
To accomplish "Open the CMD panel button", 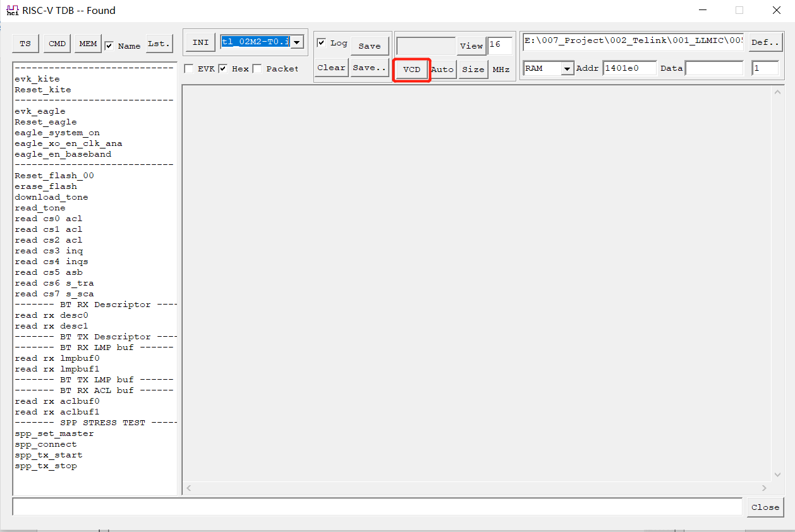I will point(57,44).
